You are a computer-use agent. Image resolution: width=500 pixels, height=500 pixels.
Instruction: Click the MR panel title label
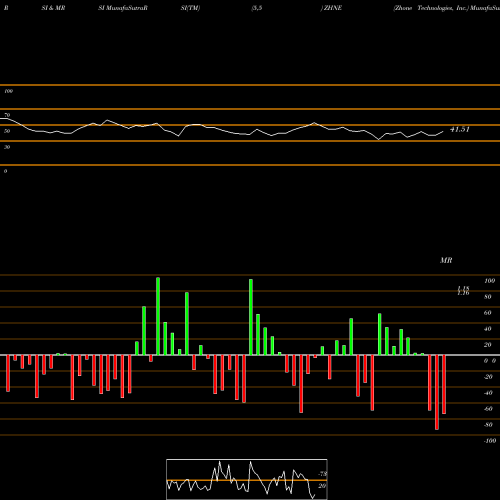pyautogui.click(x=446, y=260)
